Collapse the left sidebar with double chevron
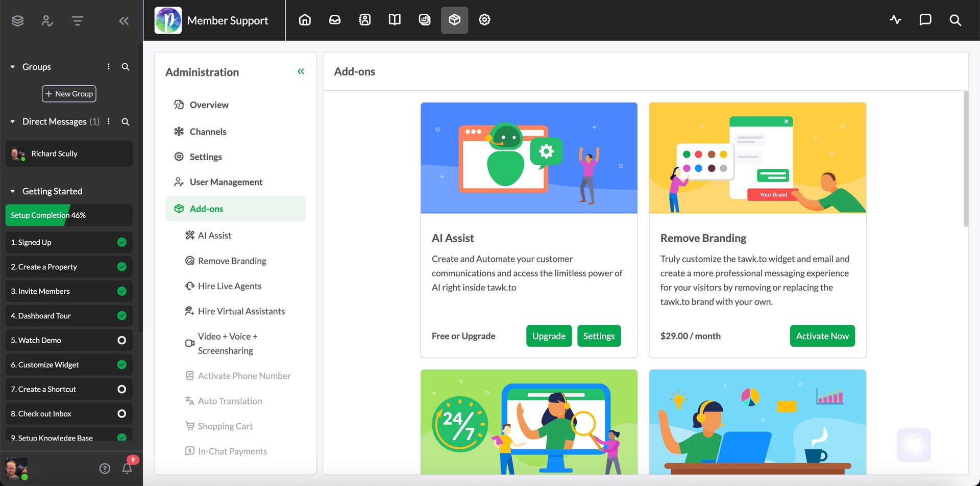The height and width of the screenshot is (486, 980). (124, 21)
